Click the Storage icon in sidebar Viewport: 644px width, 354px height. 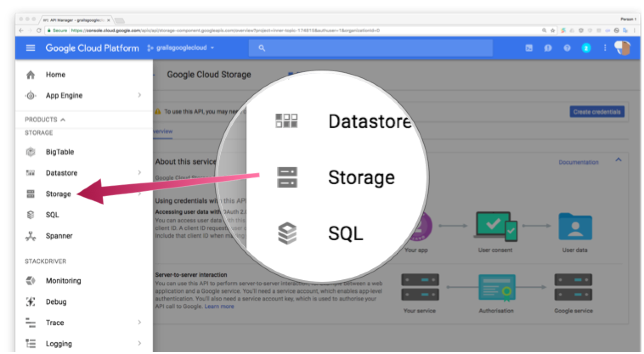click(31, 194)
